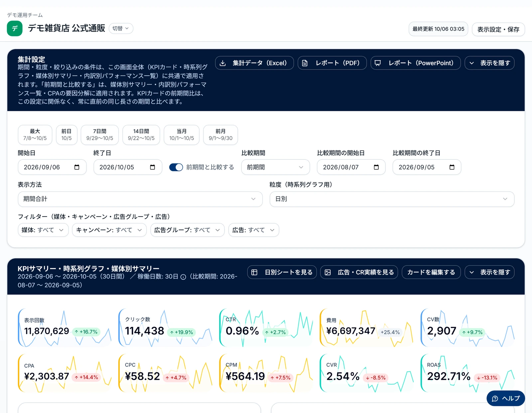Click 表示設定・保存 button
The height and width of the screenshot is (413, 532).
click(498, 29)
